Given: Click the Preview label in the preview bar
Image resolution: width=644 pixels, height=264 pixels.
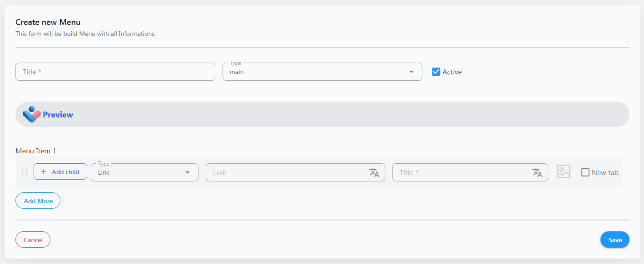Looking at the screenshot, I should point(58,115).
